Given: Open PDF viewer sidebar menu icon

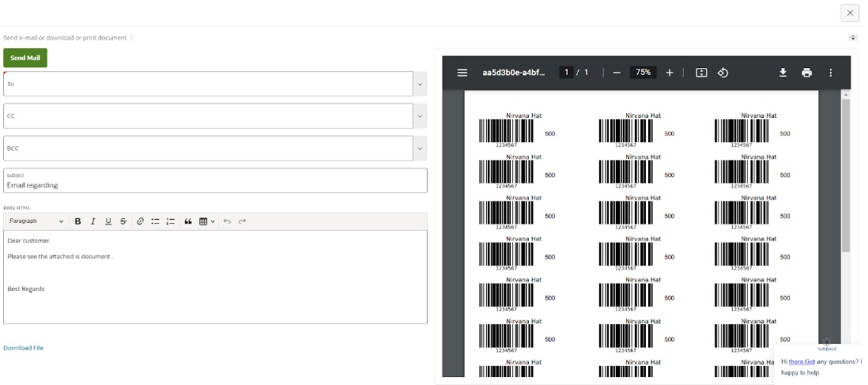Looking at the screenshot, I should pos(462,73).
